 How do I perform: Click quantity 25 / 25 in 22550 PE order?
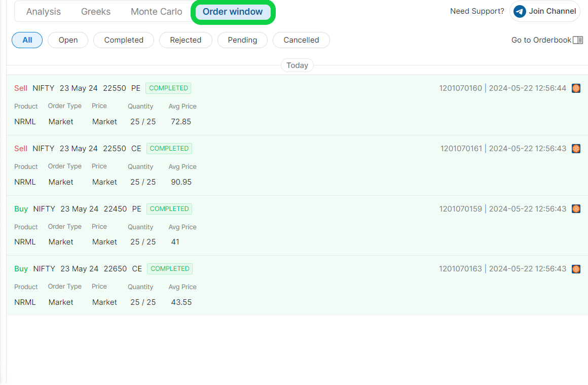(x=143, y=122)
